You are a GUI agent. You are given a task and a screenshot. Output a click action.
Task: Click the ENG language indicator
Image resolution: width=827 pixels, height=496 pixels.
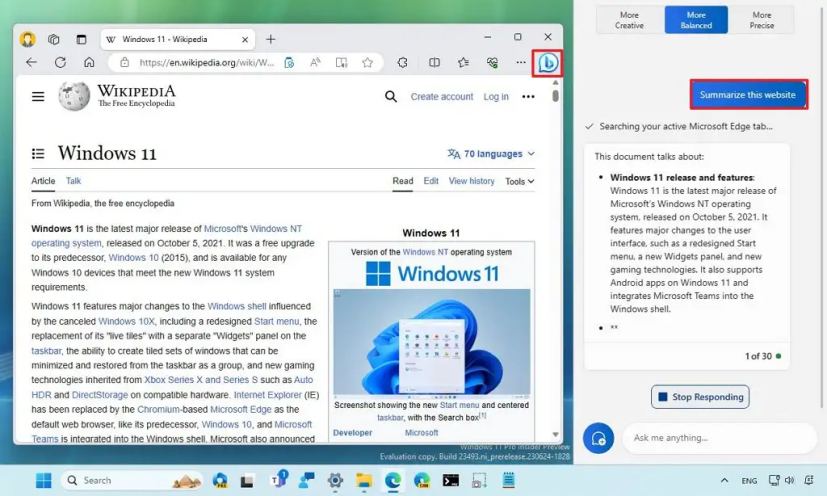pyautogui.click(x=749, y=481)
